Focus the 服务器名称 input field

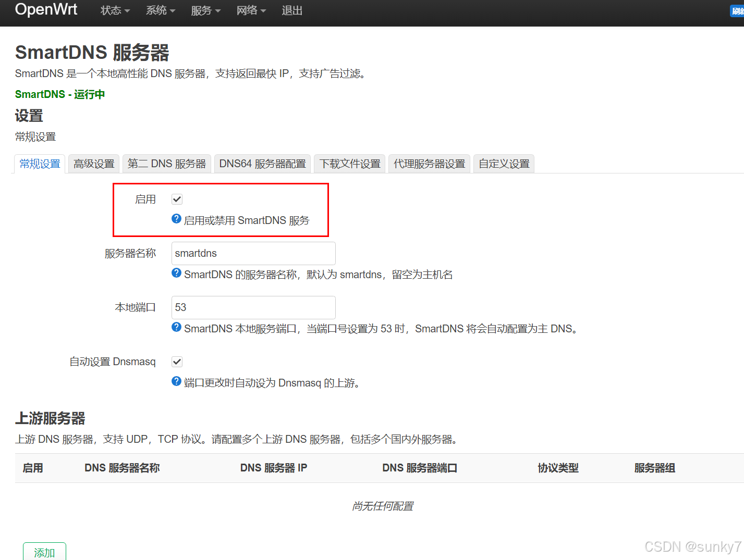[253, 253]
